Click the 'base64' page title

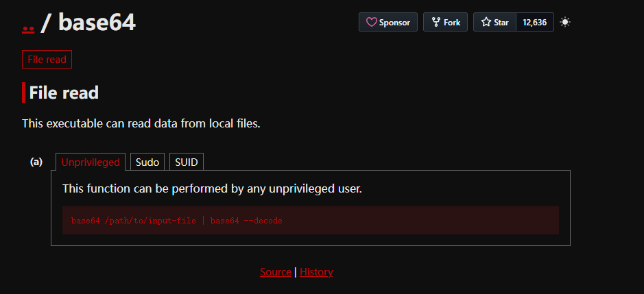[x=97, y=23]
